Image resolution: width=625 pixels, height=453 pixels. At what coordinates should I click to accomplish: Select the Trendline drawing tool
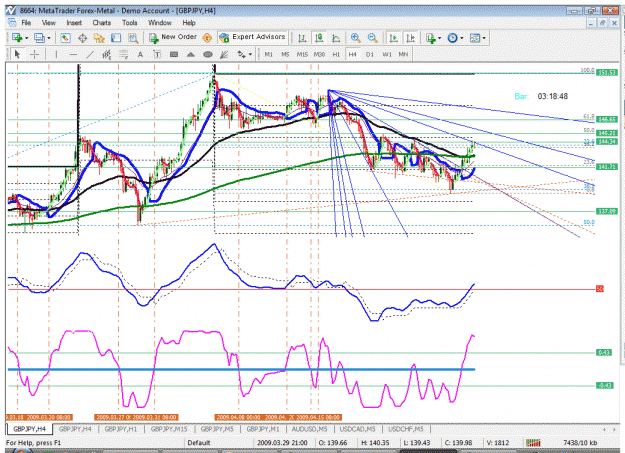click(90, 54)
